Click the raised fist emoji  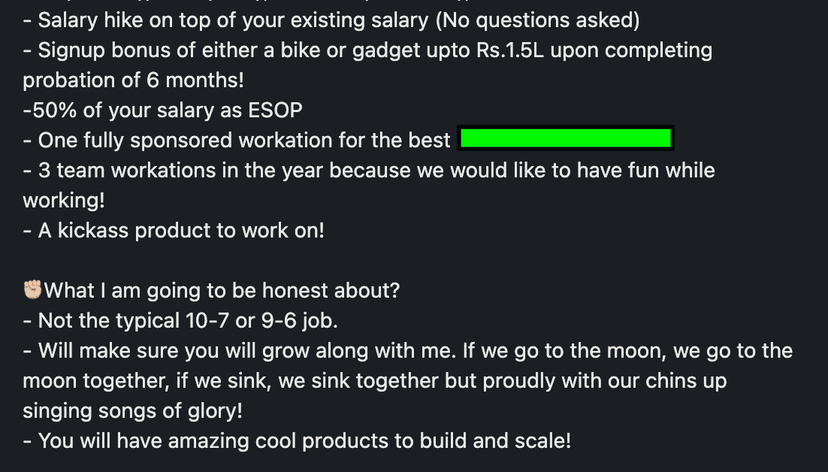[x=33, y=291]
